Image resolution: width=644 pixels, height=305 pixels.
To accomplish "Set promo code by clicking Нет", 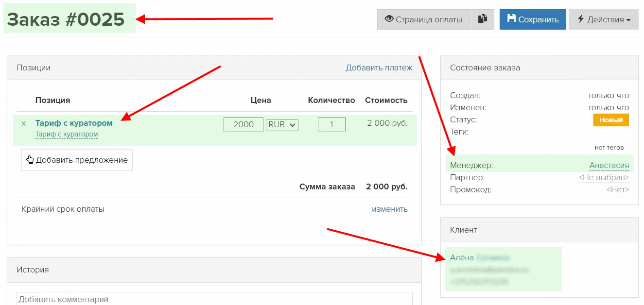I will click(x=617, y=190).
